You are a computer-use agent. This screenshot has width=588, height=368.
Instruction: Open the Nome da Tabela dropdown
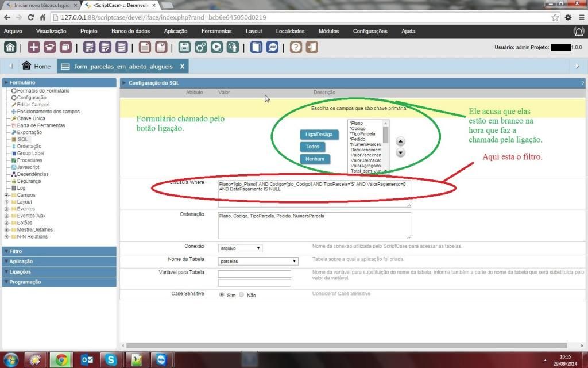(258, 261)
